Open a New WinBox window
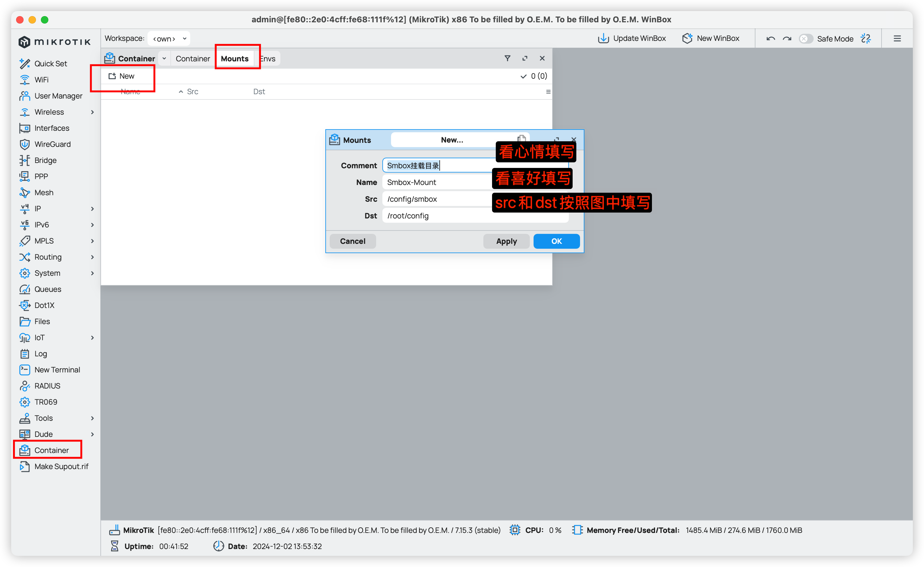This screenshot has height=567, width=924. click(x=711, y=38)
